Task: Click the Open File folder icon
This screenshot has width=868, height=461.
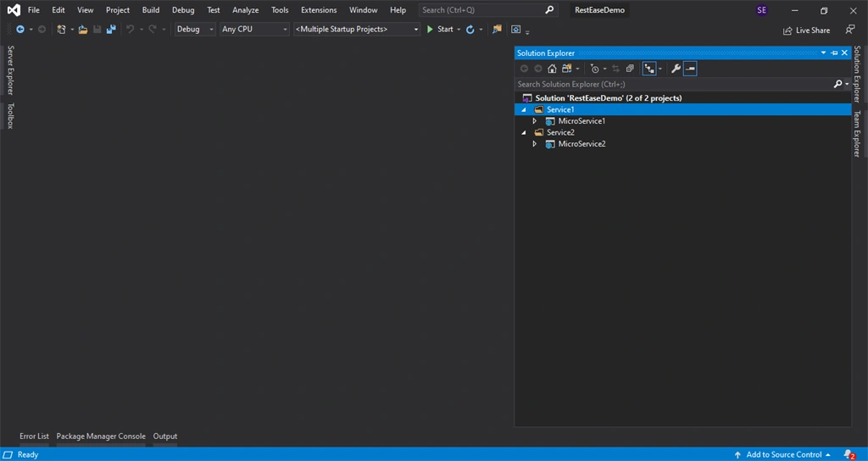Action: point(82,30)
